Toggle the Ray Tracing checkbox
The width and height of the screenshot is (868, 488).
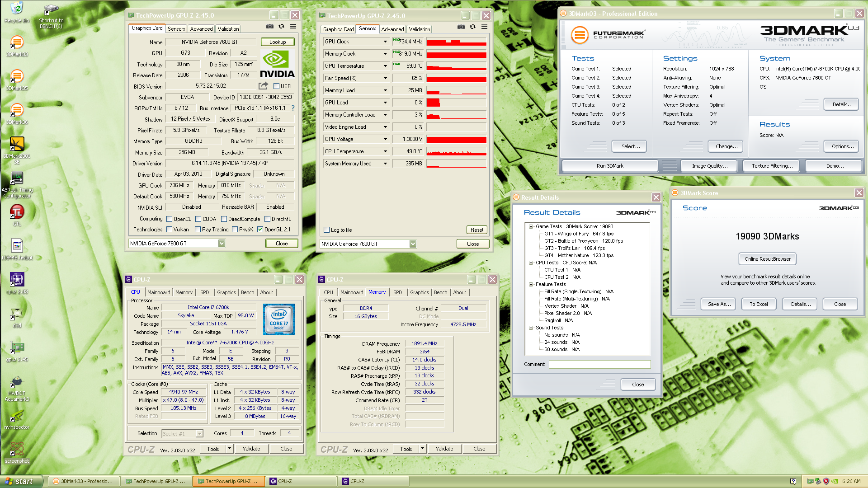198,230
